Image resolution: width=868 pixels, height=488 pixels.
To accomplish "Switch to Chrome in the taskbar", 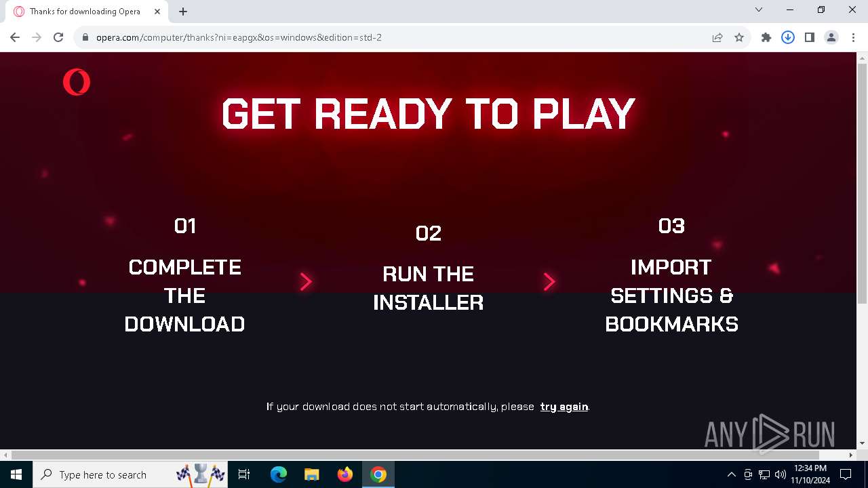I will coord(378,474).
